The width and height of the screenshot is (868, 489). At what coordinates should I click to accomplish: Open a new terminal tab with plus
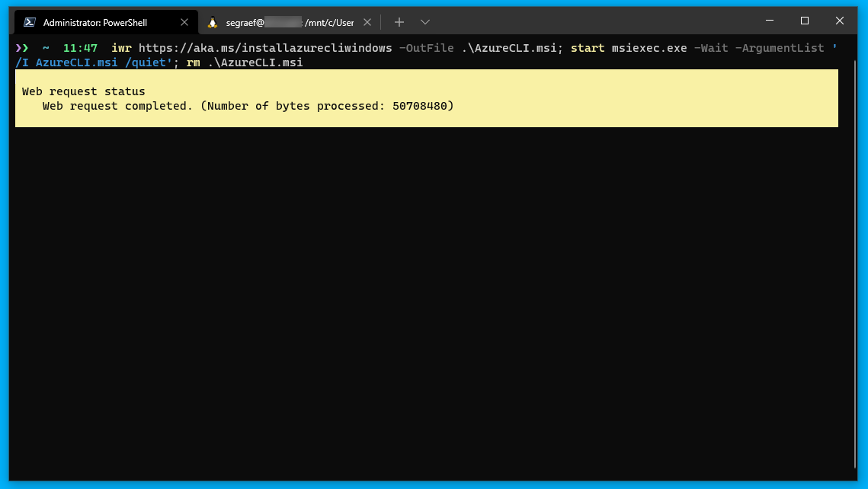click(399, 22)
